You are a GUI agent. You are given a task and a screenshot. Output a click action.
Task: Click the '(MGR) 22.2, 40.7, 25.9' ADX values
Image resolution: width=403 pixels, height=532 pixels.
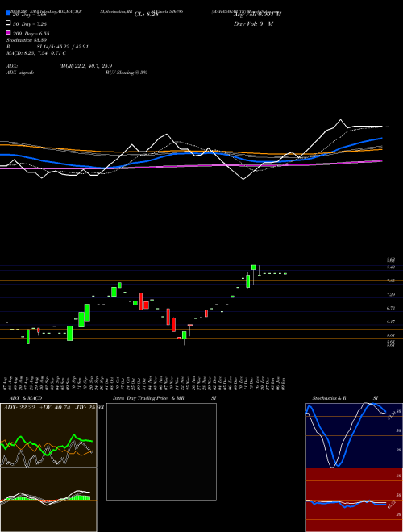85,66
